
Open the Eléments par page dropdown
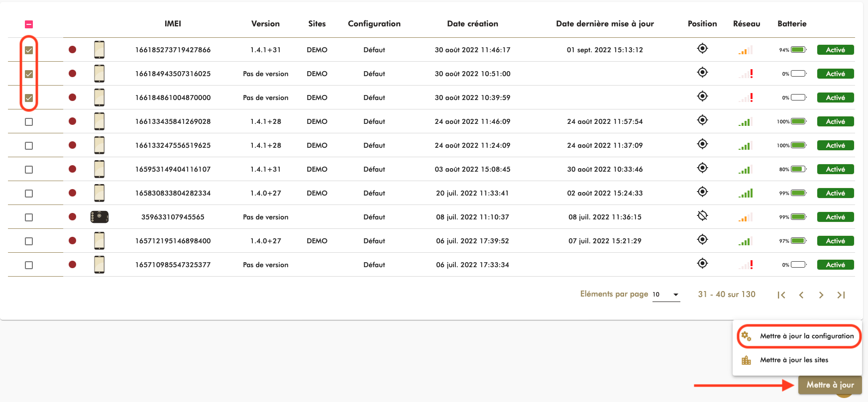[x=666, y=295]
